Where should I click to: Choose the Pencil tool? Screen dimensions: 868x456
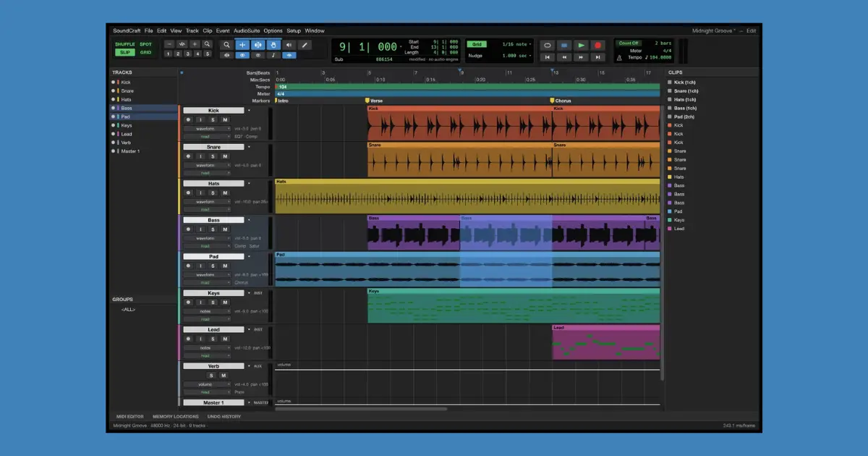pos(305,44)
